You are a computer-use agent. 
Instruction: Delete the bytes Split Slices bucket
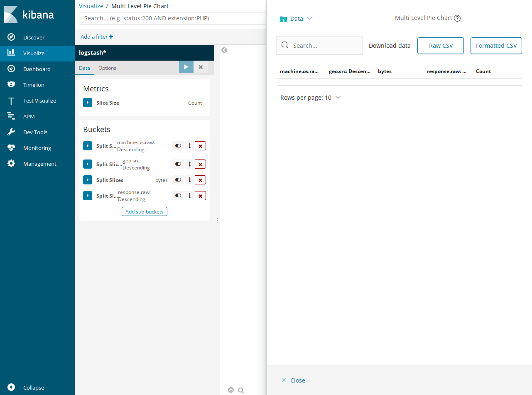pyautogui.click(x=200, y=180)
